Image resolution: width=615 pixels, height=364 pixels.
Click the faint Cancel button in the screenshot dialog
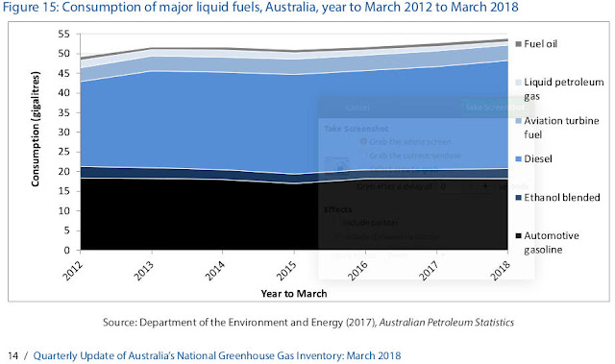pyautogui.click(x=357, y=108)
